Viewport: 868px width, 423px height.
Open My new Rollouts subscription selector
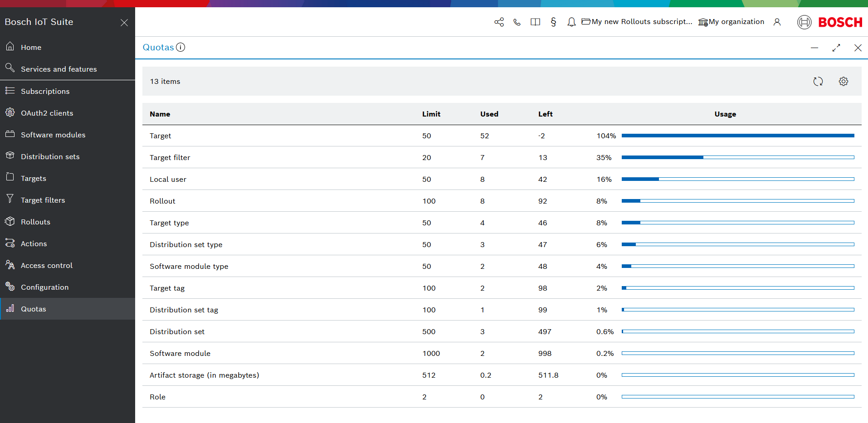(x=637, y=22)
